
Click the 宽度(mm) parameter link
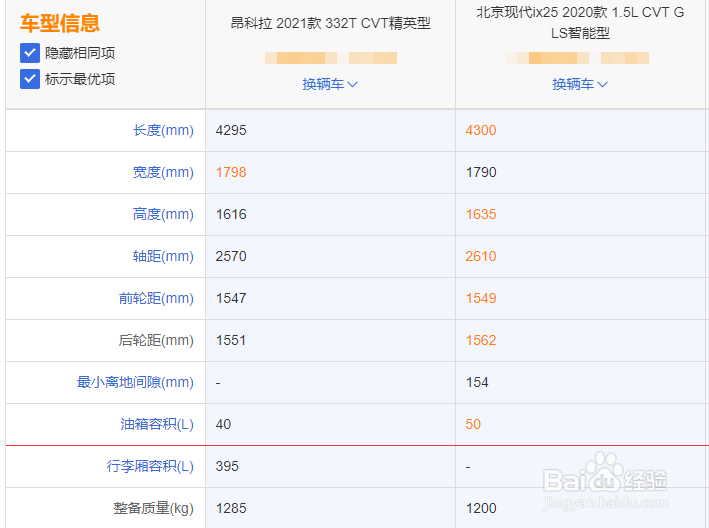pyautogui.click(x=163, y=172)
